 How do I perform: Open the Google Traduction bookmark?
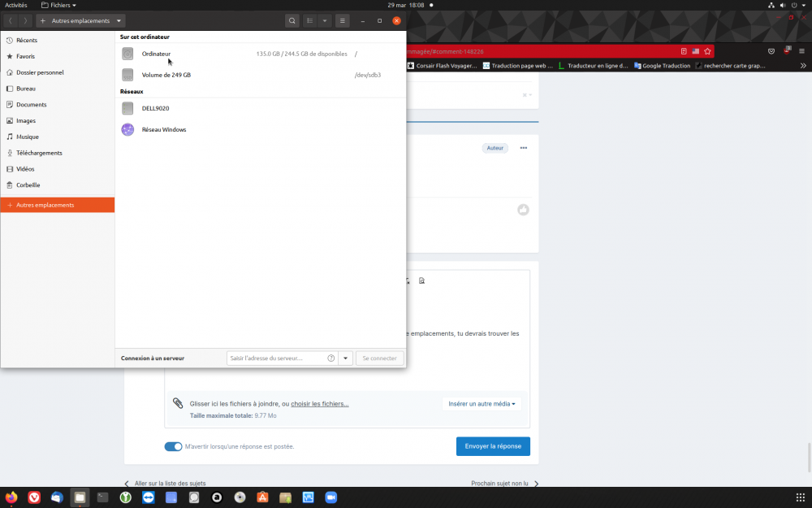pyautogui.click(x=663, y=66)
